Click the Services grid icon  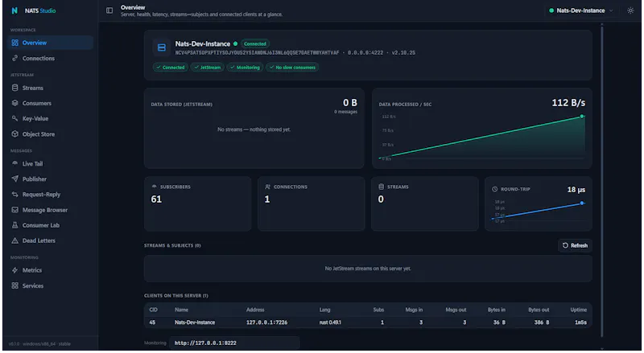[15, 285]
